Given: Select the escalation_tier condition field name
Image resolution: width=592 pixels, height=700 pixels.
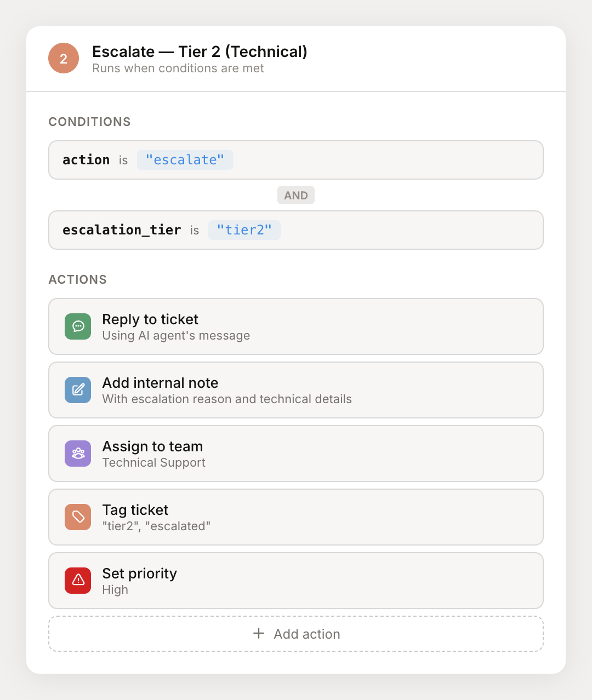Looking at the screenshot, I should click(122, 230).
